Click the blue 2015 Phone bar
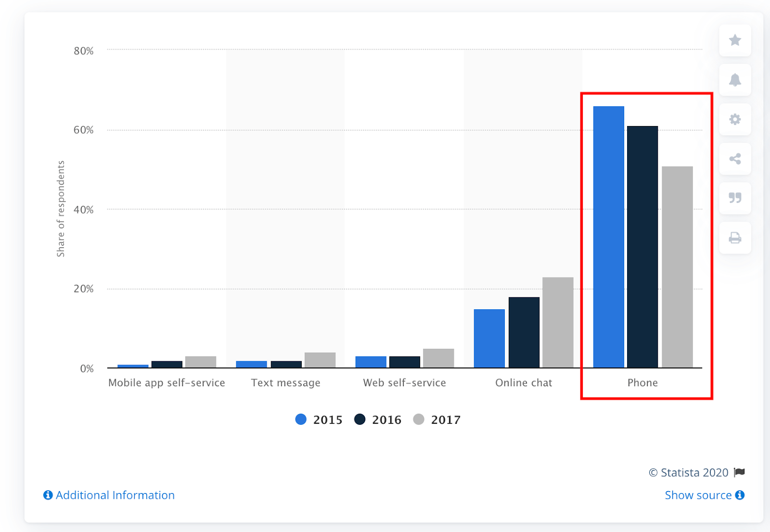770x532 pixels. click(x=609, y=237)
